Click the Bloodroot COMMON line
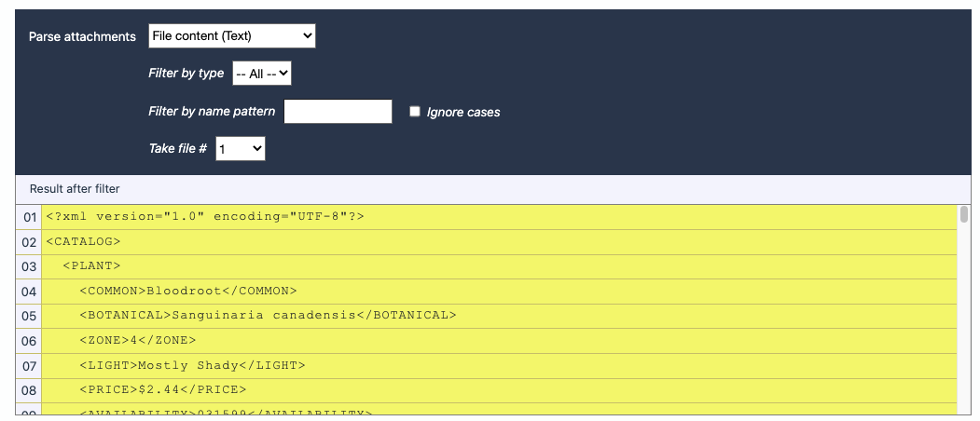 (187, 291)
